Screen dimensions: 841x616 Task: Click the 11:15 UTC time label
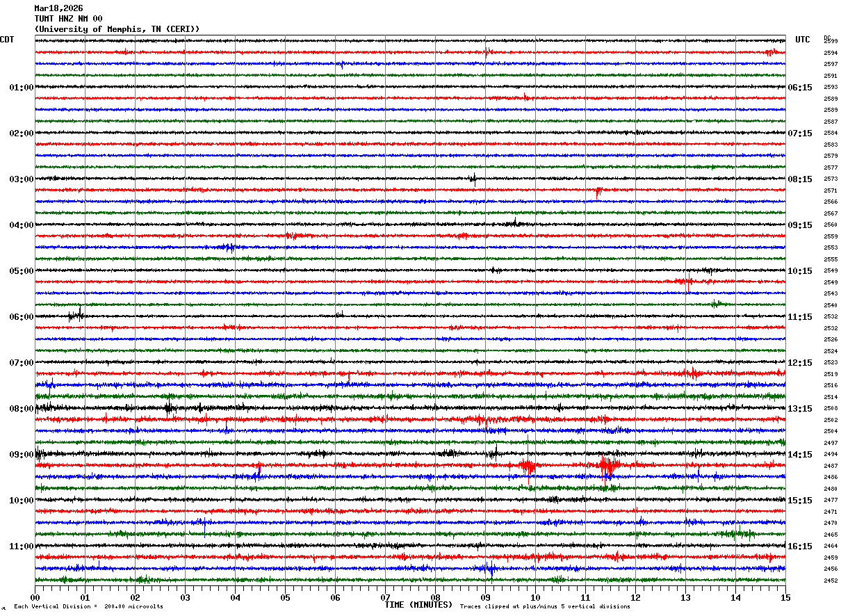[x=800, y=317]
